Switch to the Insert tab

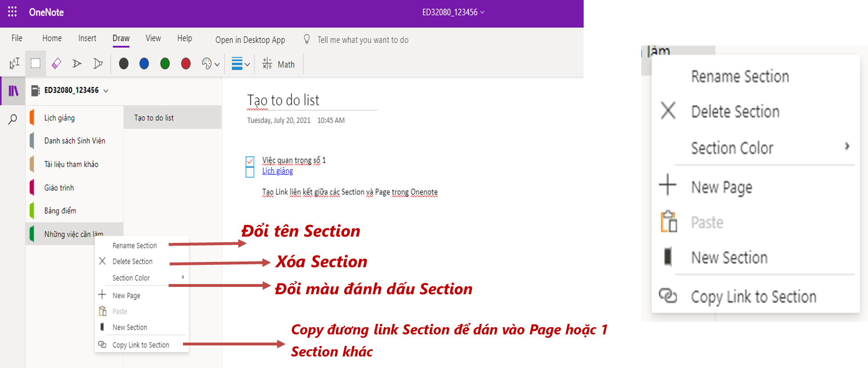[x=87, y=38]
